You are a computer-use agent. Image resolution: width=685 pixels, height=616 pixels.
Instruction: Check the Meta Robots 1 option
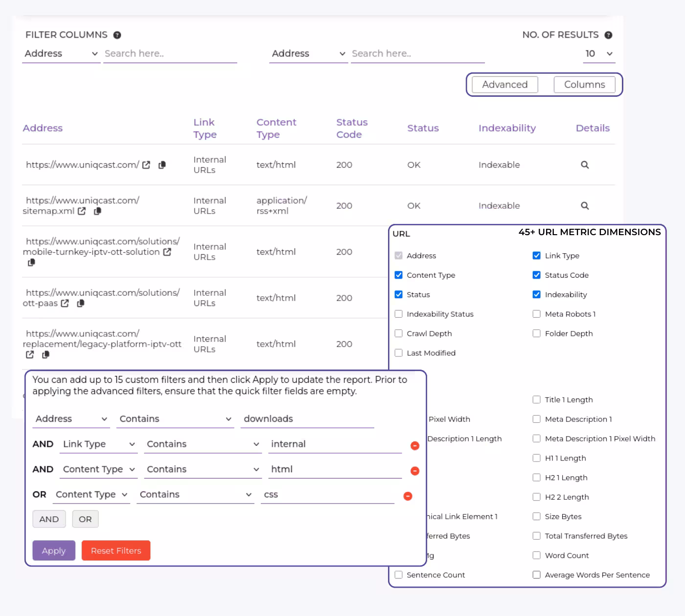click(x=537, y=314)
